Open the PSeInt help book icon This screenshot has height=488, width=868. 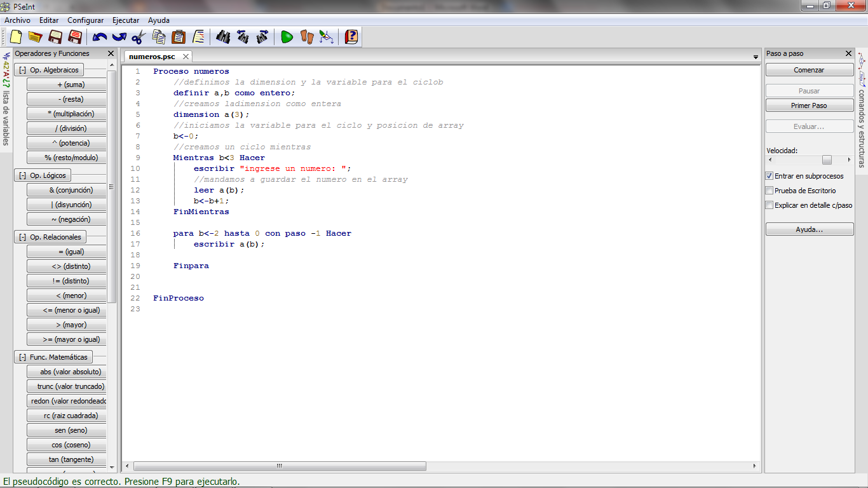point(352,37)
